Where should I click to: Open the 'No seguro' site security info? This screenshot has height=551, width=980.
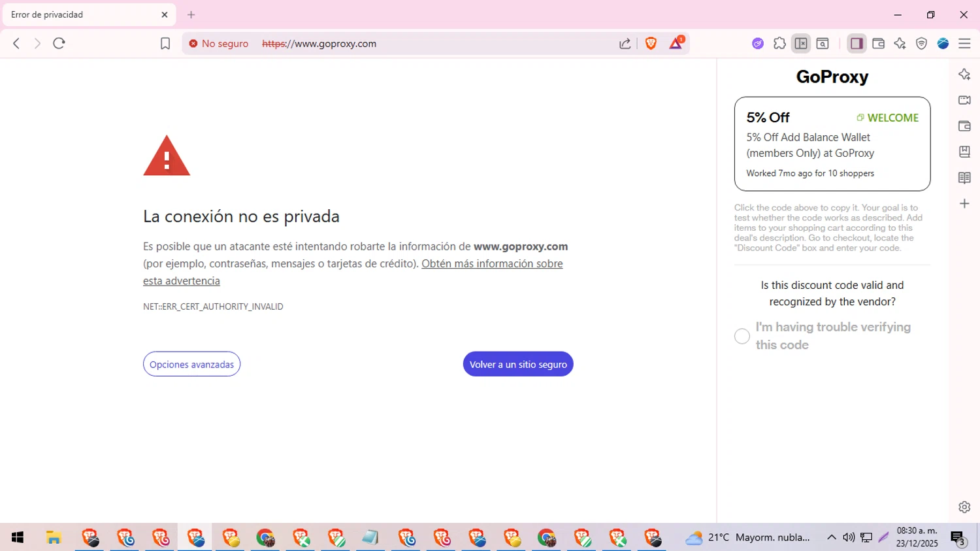pyautogui.click(x=219, y=44)
